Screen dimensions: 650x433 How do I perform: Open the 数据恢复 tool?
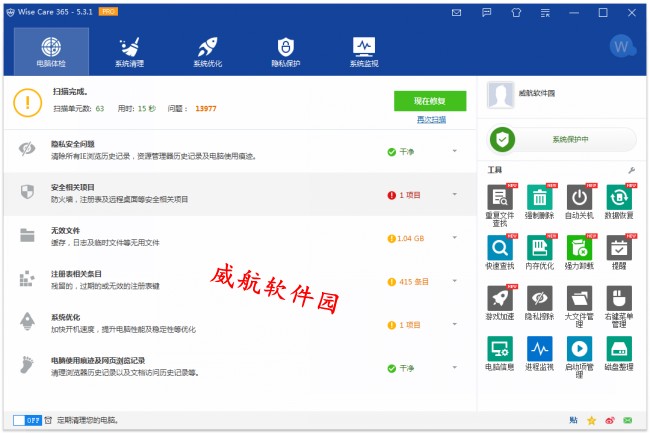pos(619,202)
